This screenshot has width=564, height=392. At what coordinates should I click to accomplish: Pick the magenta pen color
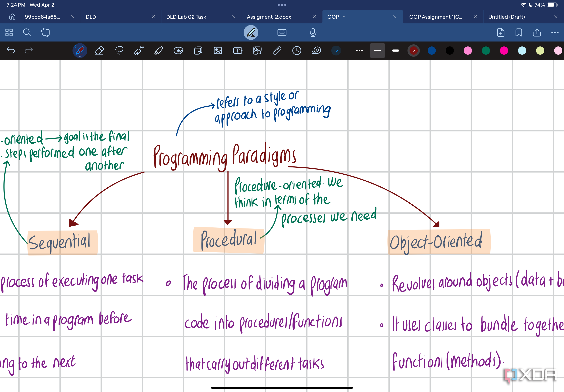504,51
